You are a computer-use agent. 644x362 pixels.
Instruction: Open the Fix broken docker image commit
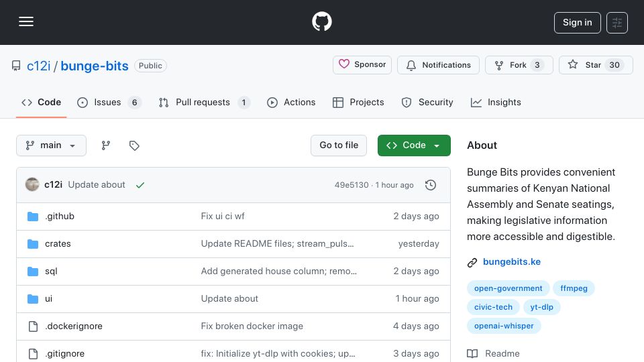coord(252,326)
